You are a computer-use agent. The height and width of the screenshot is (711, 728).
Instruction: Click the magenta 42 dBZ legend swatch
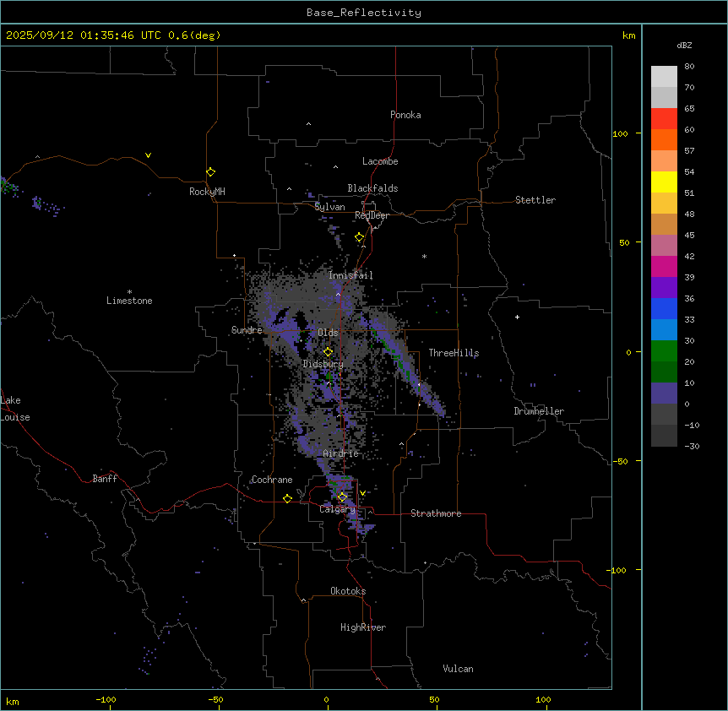(664, 266)
